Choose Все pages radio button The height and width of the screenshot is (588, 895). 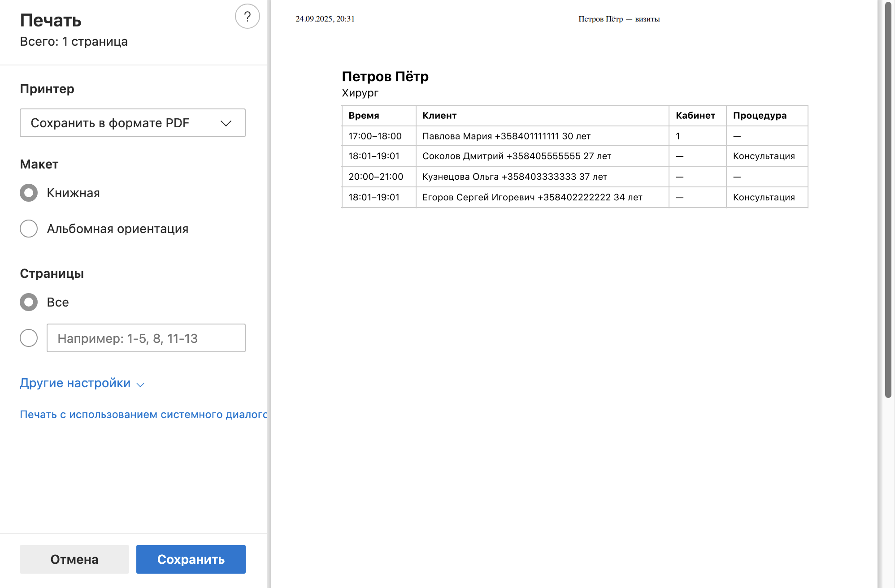pos(29,302)
